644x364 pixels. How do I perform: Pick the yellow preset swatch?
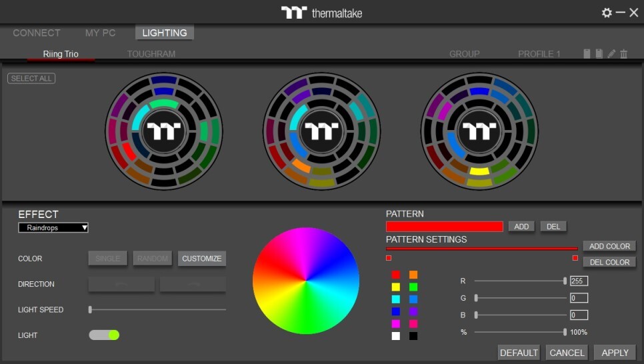(396, 287)
